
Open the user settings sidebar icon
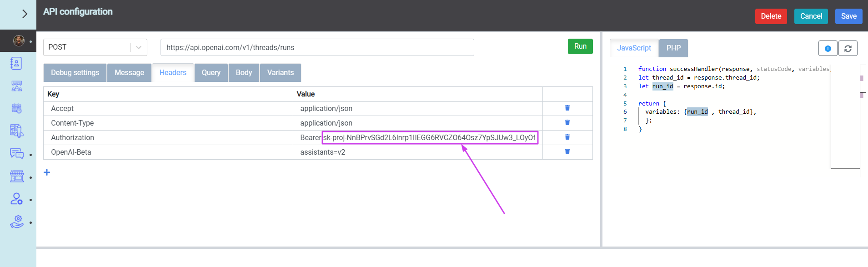[x=17, y=199]
